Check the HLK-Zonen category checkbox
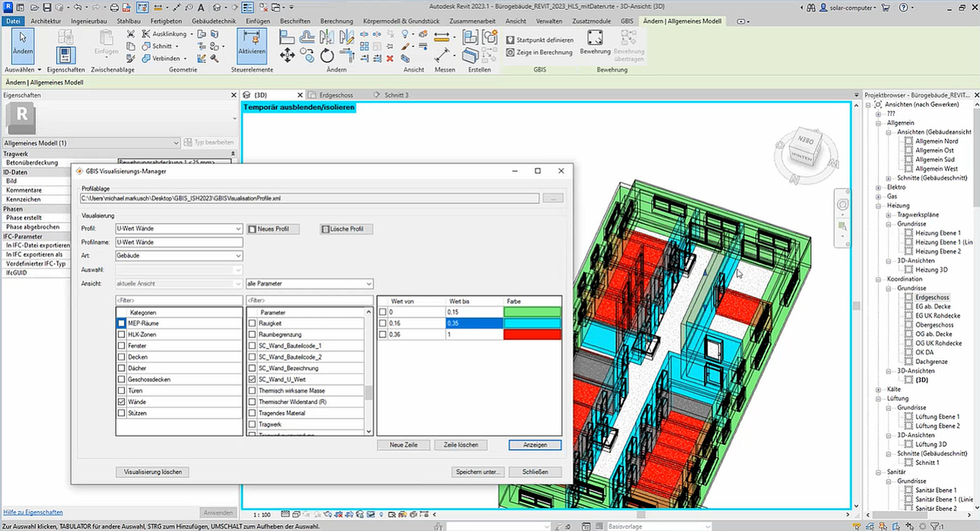 click(x=121, y=334)
